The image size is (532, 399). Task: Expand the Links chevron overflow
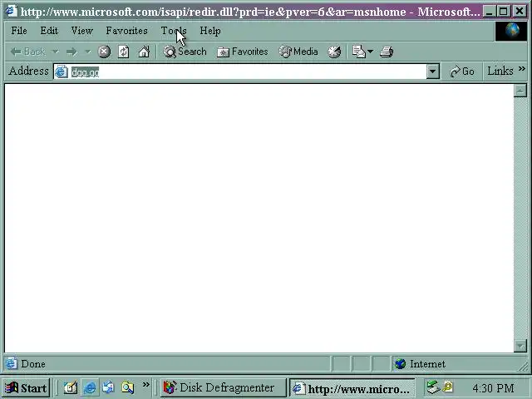coord(522,69)
